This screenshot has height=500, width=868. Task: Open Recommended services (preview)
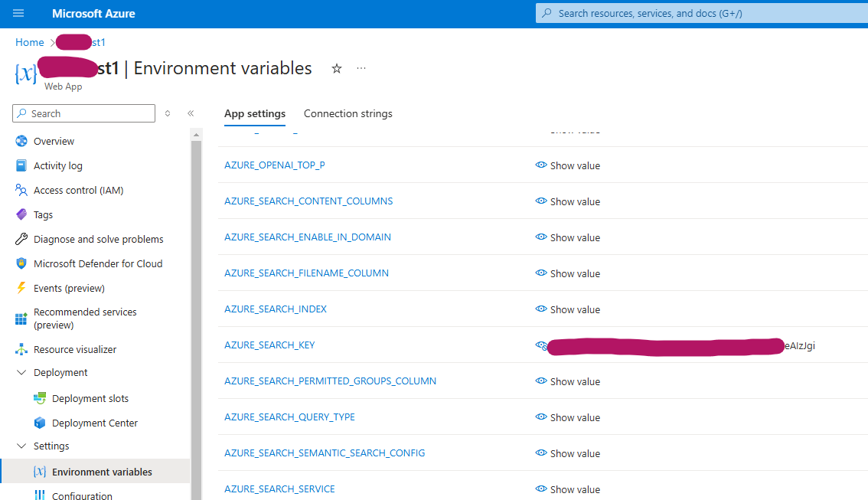click(85, 319)
